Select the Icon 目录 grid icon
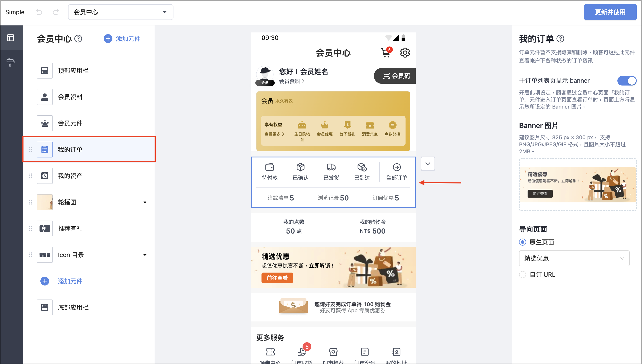642x364 pixels. [45, 255]
